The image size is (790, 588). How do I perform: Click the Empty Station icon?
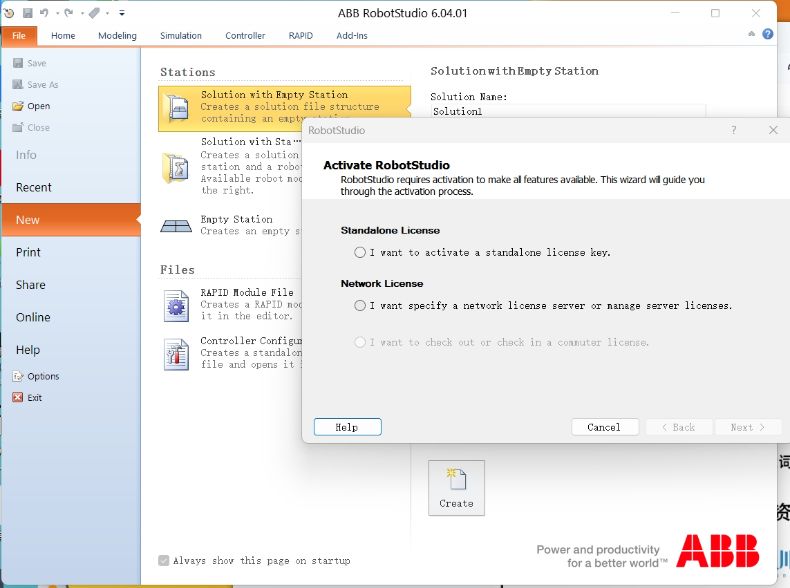pos(177,226)
